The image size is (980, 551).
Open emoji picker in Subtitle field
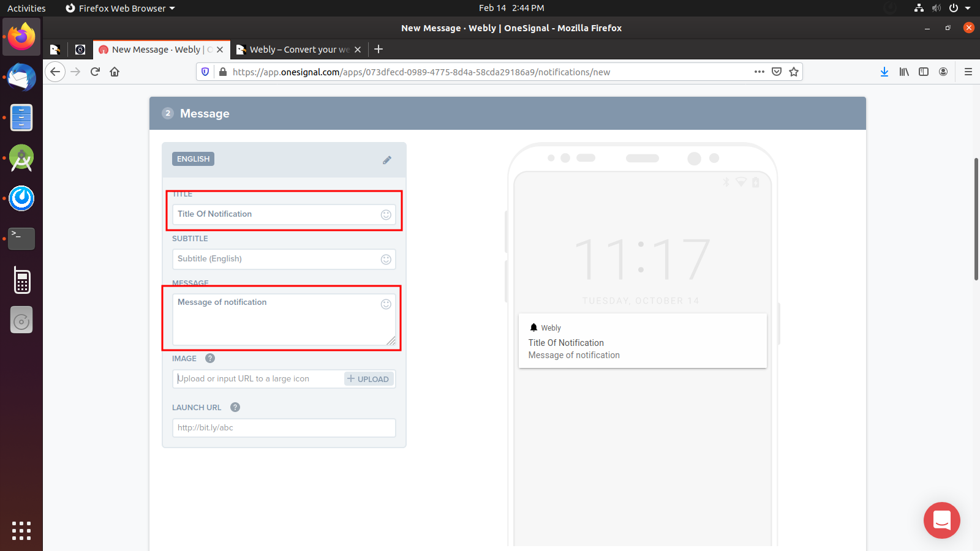tap(386, 259)
